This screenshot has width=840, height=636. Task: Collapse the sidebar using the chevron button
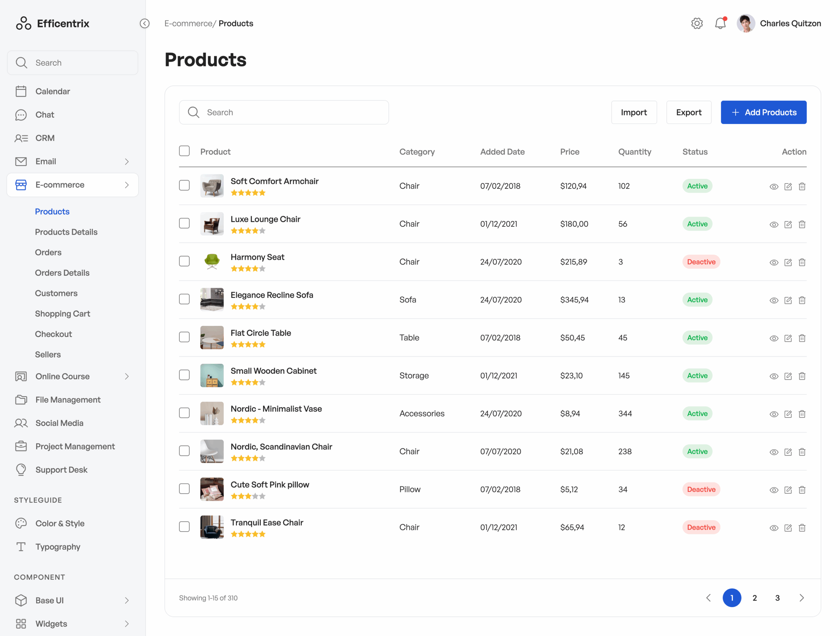click(144, 23)
